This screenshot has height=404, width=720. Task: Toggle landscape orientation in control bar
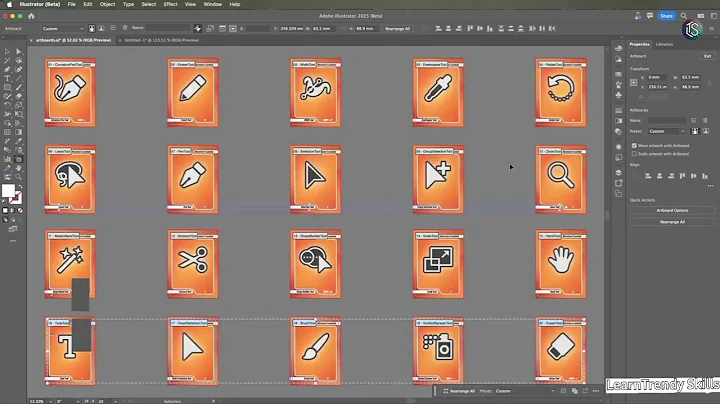pyautogui.click(x=101, y=28)
